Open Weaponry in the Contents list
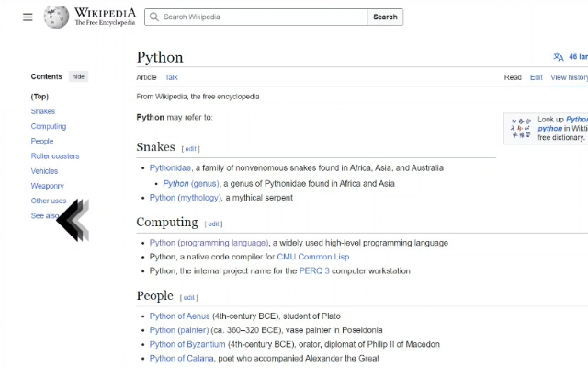Image resolution: width=588 pixels, height=368 pixels. click(x=48, y=186)
